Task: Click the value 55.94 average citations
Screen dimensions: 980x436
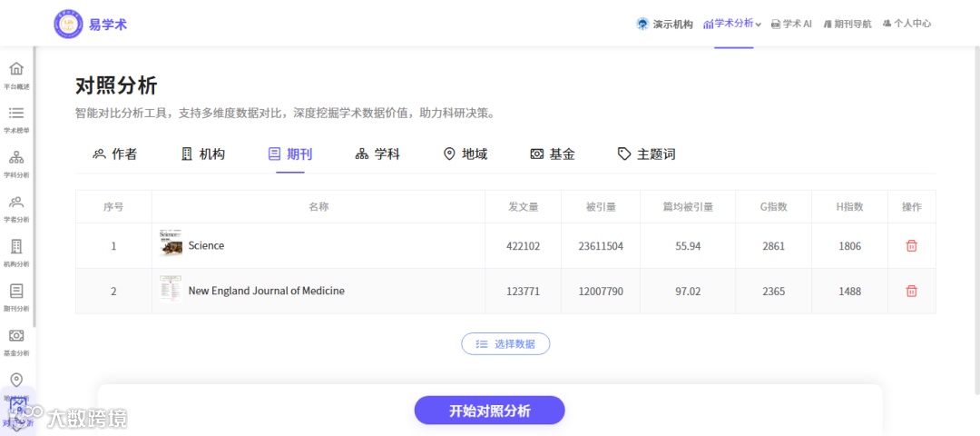Action: [x=688, y=246]
